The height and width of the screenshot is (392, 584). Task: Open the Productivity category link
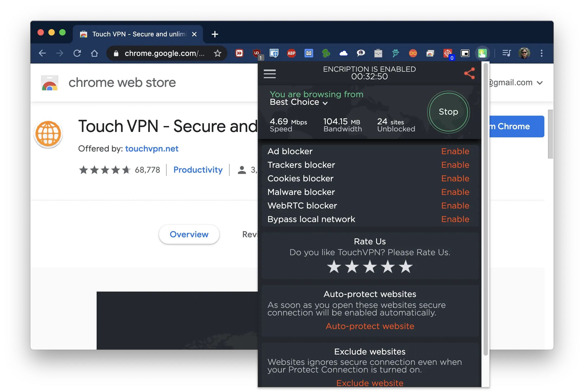pos(198,170)
